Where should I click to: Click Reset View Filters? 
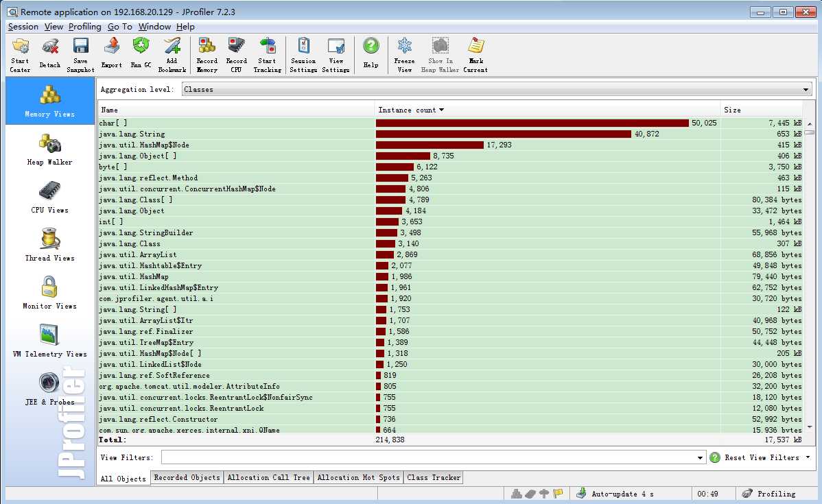[x=762, y=457]
